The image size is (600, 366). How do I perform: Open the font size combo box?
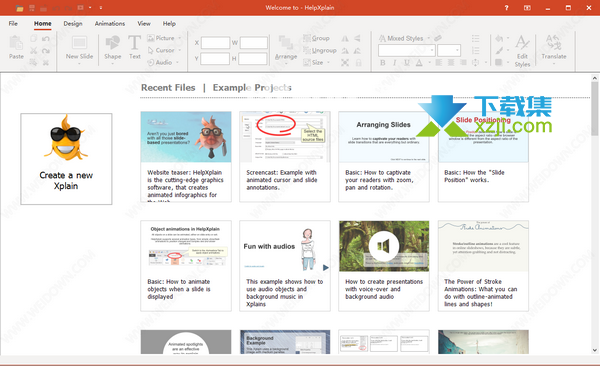click(x=448, y=50)
